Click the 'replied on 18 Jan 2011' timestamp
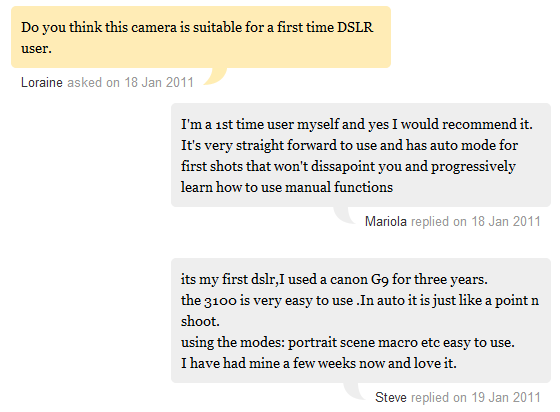 click(x=476, y=221)
